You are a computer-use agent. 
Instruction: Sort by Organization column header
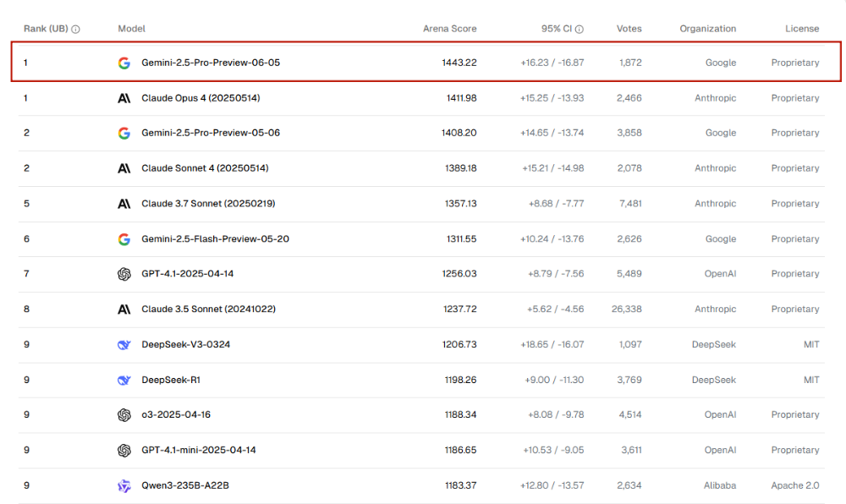click(x=707, y=29)
